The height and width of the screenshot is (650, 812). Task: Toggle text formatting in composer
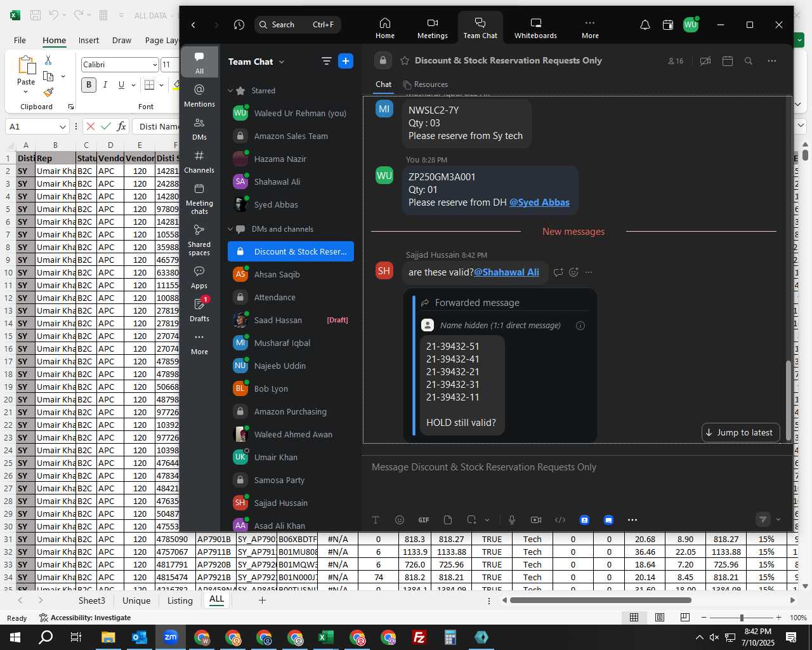pyautogui.click(x=376, y=520)
